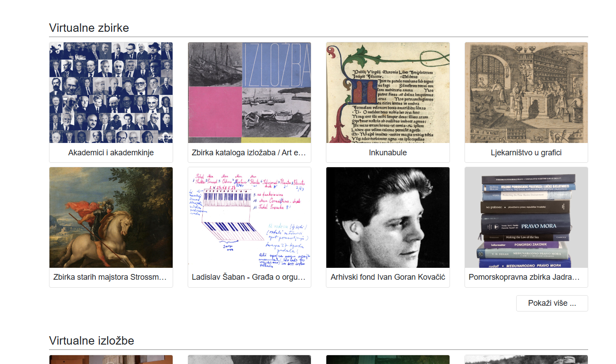Open the Pomorskopravna zbirka Jadranskog link
This screenshot has width=616, height=364.
(x=526, y=278)
